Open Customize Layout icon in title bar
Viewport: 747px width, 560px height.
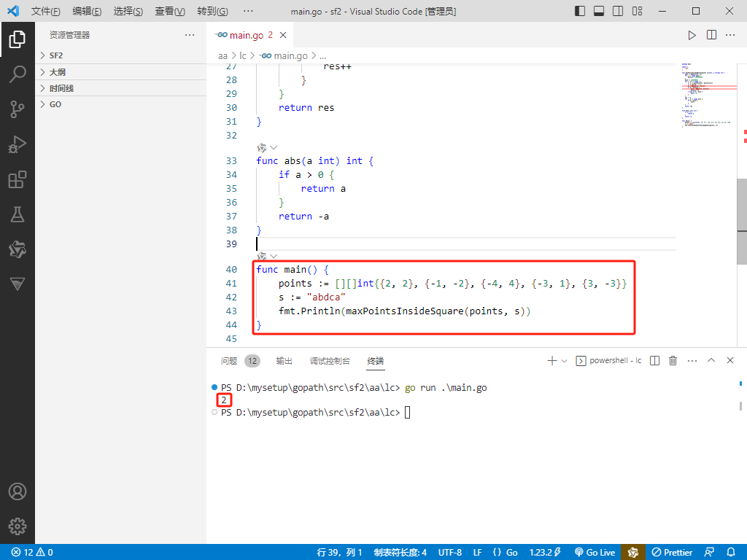[637, 11]
